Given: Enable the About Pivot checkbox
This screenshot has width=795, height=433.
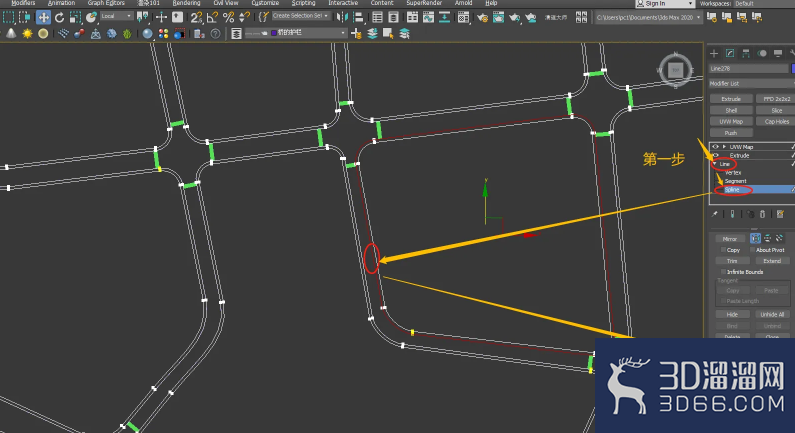Looking at the screenshot, I should click(x=752, y=250).
